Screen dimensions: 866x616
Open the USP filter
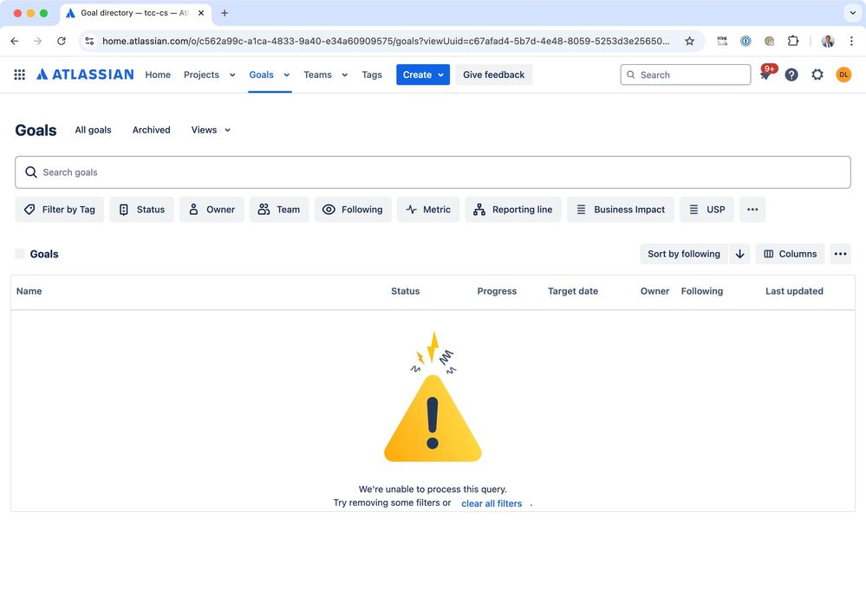(707, 209)
